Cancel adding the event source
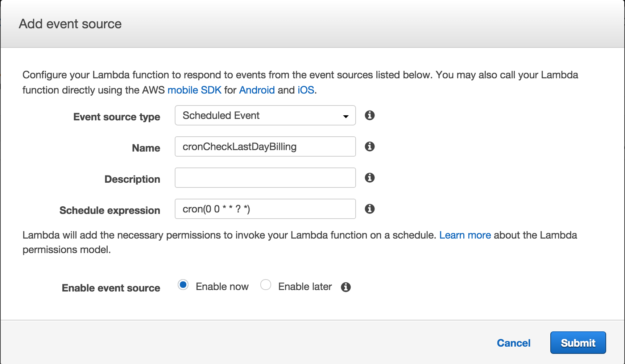Viewport: 625px width, 364px height. [514, 343]
